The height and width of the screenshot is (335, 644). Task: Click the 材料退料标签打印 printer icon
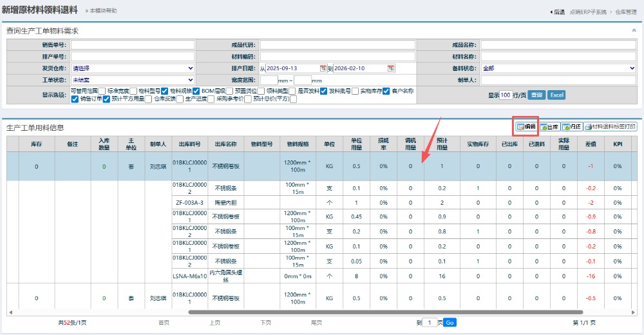[x=589, y=127]
